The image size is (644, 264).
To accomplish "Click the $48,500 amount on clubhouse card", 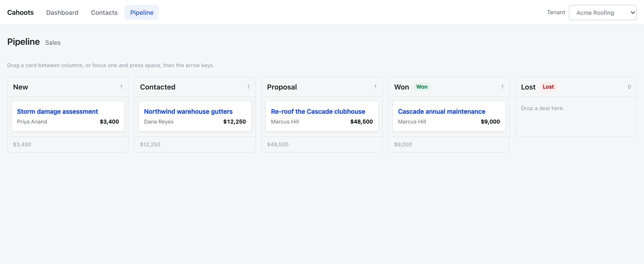I will 362,122.
